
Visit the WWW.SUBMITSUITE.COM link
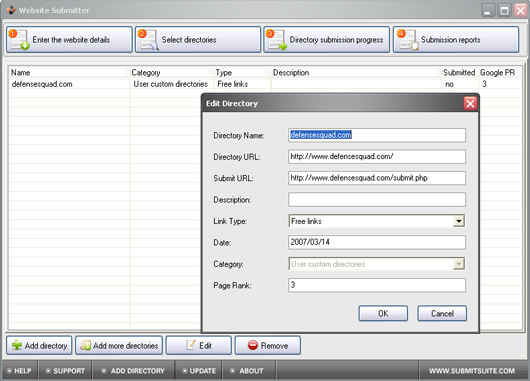tap(472, 371)
